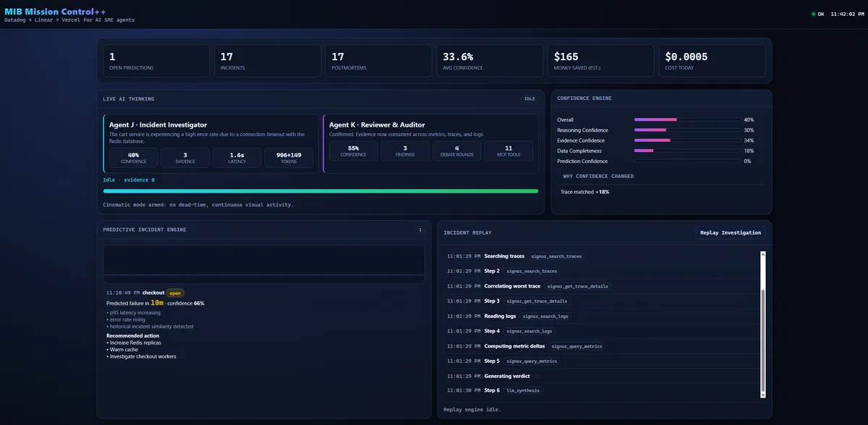Select Agent J · Incident Investigator heading
The width and height of the screenshot is (868, 425).
click(x=158, y=125)
